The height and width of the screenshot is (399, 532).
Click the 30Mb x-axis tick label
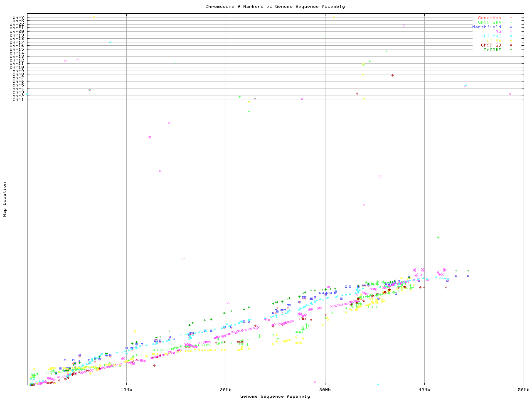325,390
